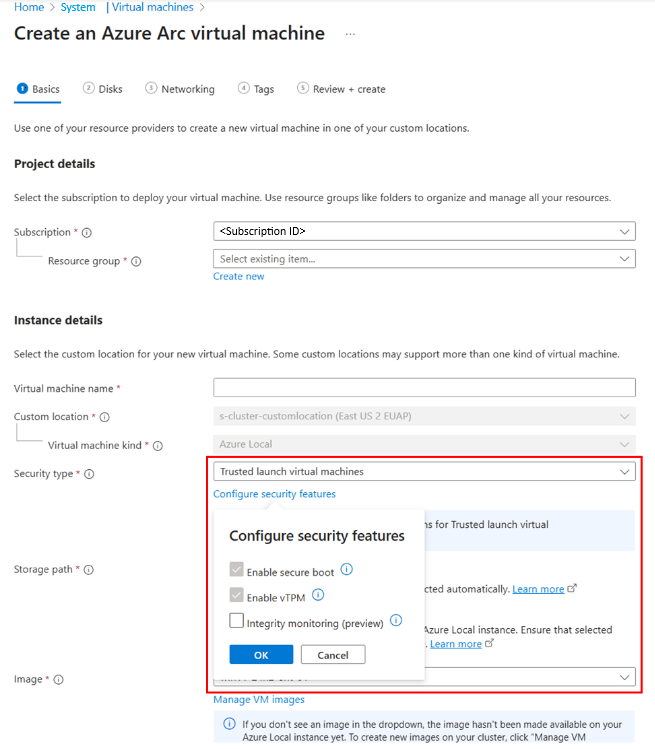The height and width of the screenshot is (749, 655).
Task: Click info icon beside Resource group label
Action: tap(136, 262)
